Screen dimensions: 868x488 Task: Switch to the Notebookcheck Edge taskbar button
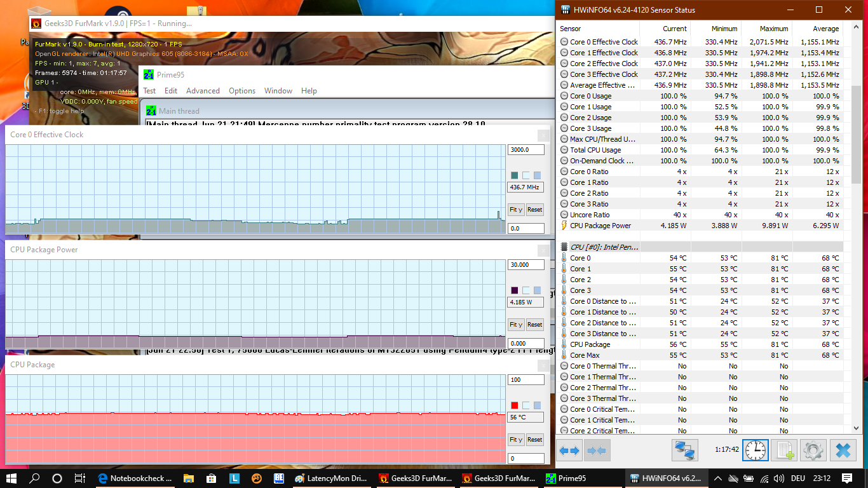[135, 478]
